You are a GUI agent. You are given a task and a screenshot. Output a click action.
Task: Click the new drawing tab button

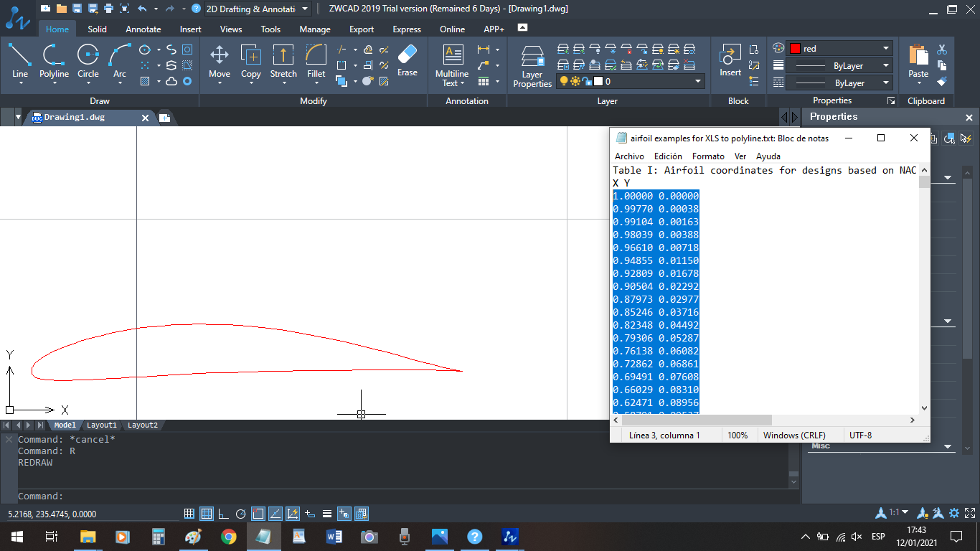pyautogui.click(x=164, y=118)
